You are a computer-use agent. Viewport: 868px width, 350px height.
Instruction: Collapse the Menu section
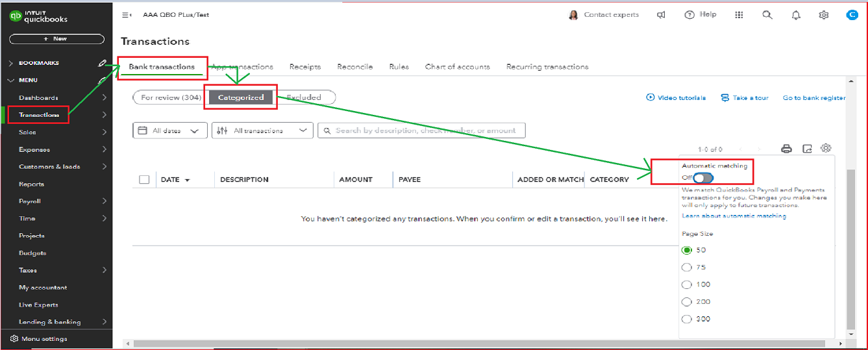click(10, 81)
